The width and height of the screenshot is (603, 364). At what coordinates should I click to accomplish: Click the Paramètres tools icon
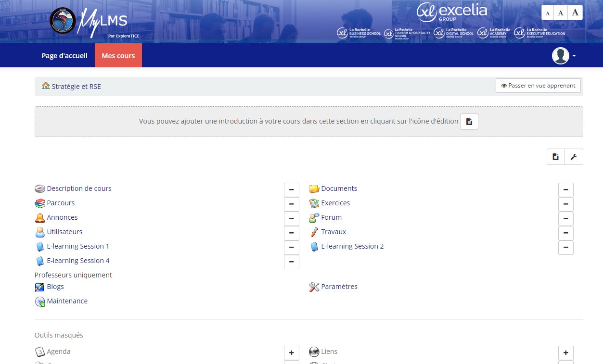314,287
